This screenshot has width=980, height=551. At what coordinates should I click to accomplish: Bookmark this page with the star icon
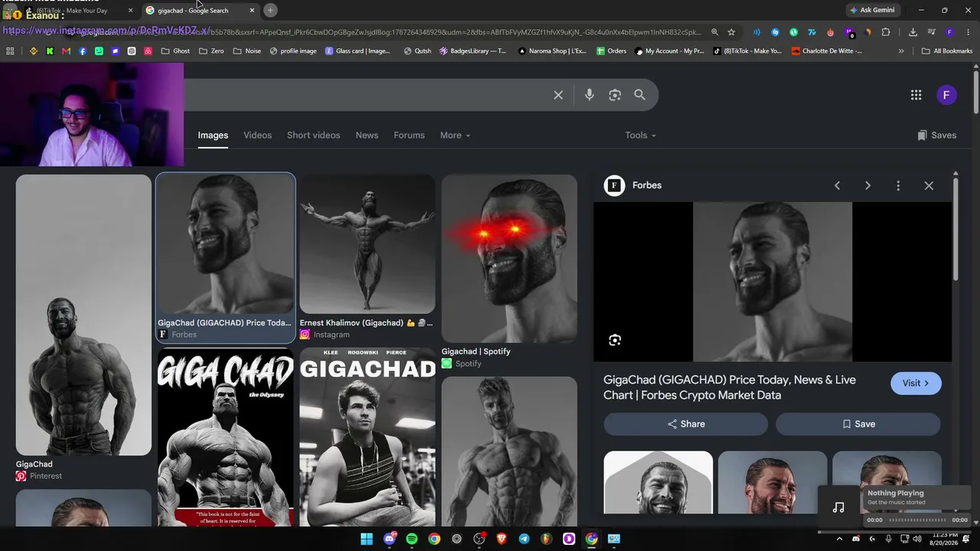click(x=731, y=32)
